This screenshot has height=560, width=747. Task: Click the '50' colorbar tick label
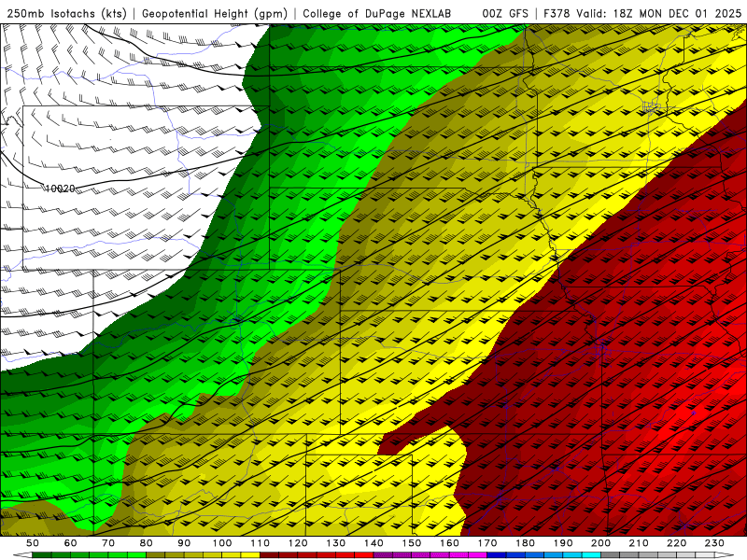click(x=33, y=543)
